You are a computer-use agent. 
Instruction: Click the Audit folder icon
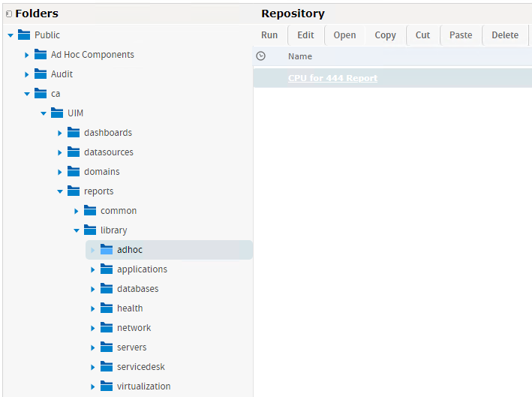pyautogui.click(x=41, y=74)
